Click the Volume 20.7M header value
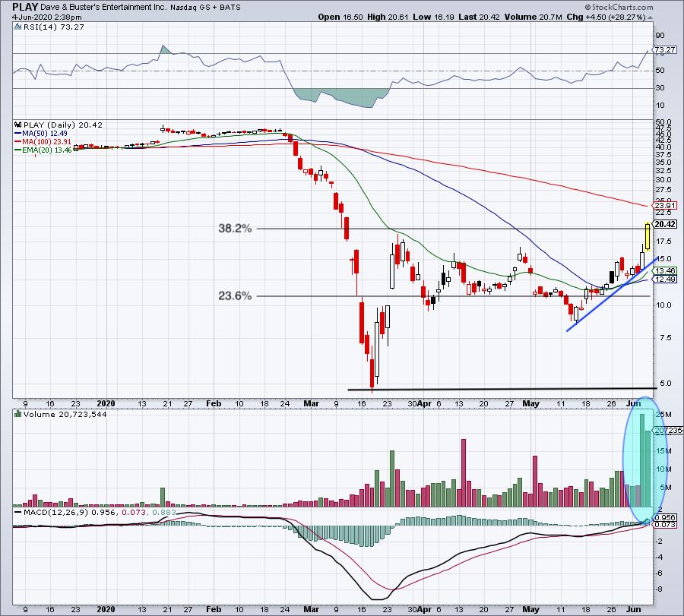Image resolution: width=684 pixels, height=616 pixels. (533, 17)
